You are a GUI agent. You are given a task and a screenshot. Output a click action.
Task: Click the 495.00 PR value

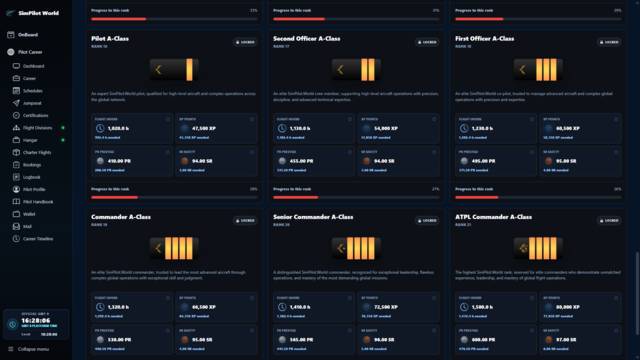click(x=483, y=161)
